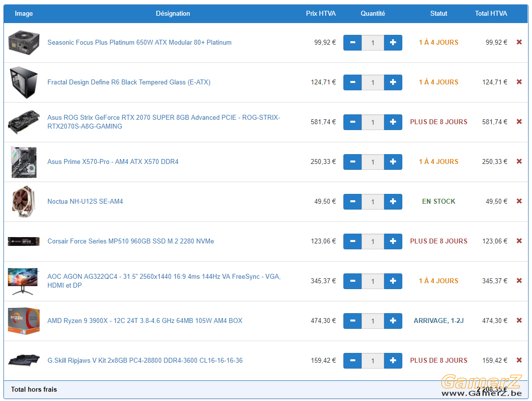
Task: Click the Image column header
Action: 24,14
